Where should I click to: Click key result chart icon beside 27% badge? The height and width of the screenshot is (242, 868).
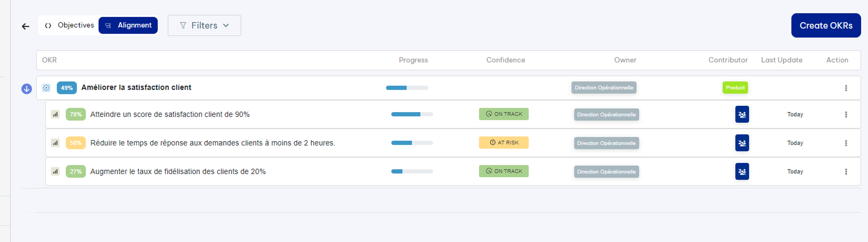55,172
